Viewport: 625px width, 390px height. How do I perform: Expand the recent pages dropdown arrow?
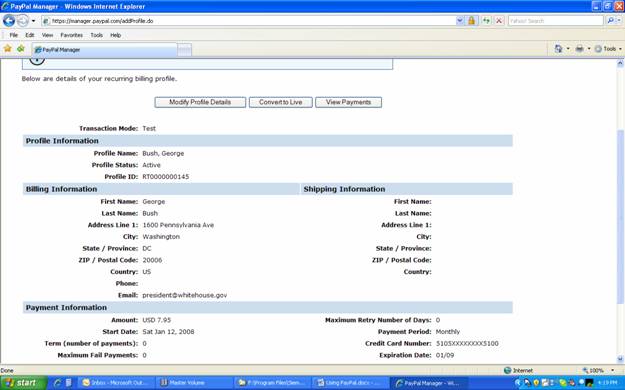pos(33,21)
